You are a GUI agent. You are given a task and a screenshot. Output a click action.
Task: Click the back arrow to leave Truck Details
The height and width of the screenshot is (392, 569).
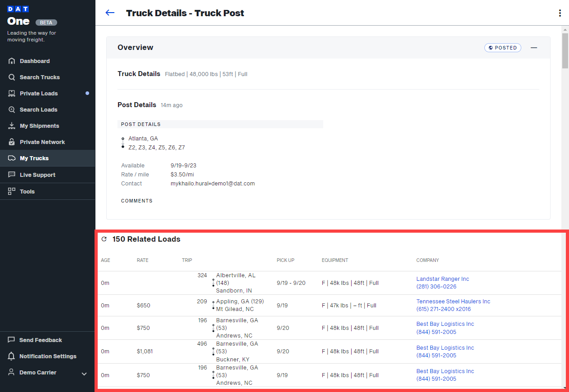(110, 13)
